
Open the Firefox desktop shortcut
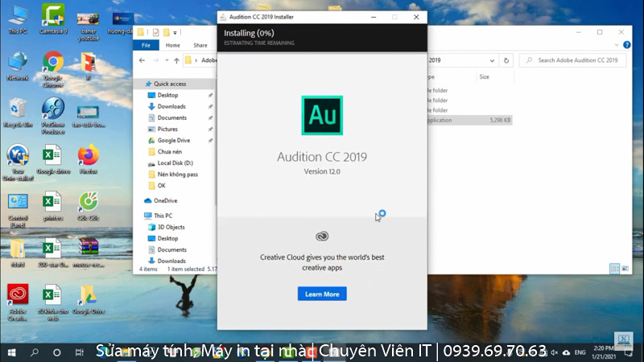tap(89, 154)
